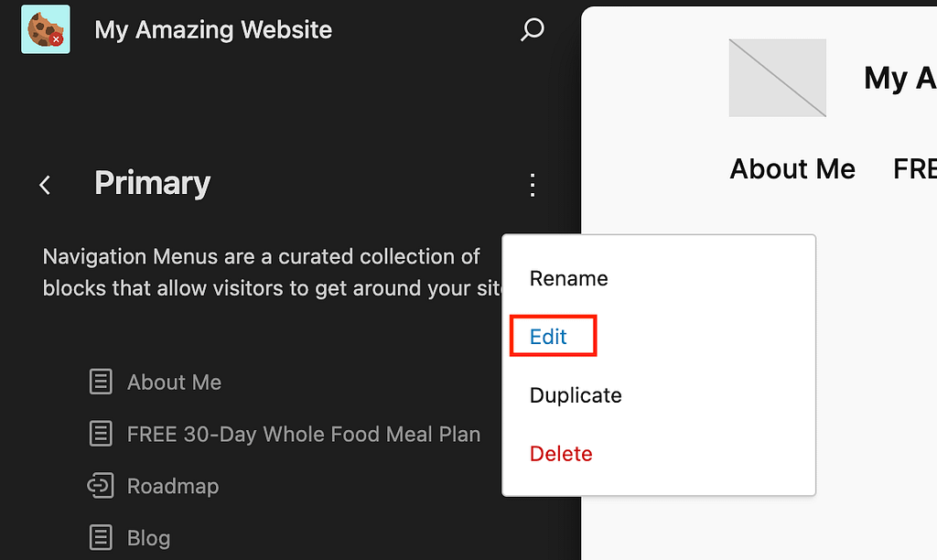Choose Duplicate from the options menu
The width and height of the screenshot is (937, 560).
tap(576, 395)
